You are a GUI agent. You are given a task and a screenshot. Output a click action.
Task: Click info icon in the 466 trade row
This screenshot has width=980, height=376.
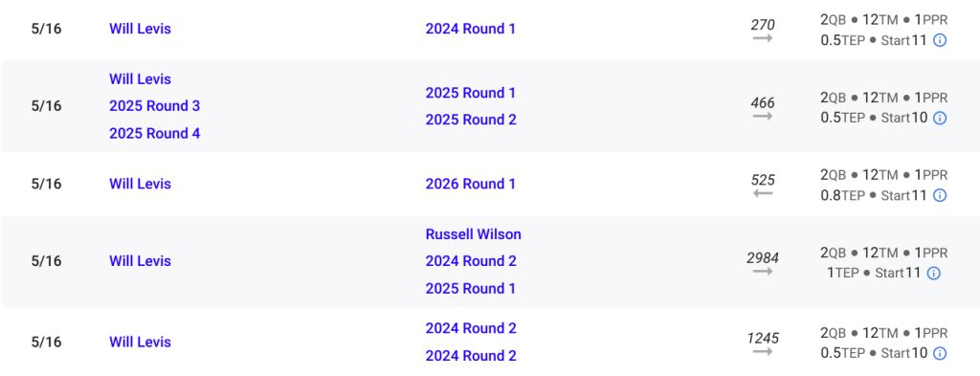click(940, 118)
